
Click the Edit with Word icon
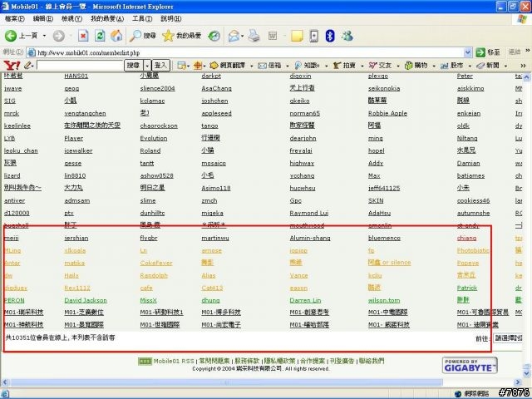point(273,36)
